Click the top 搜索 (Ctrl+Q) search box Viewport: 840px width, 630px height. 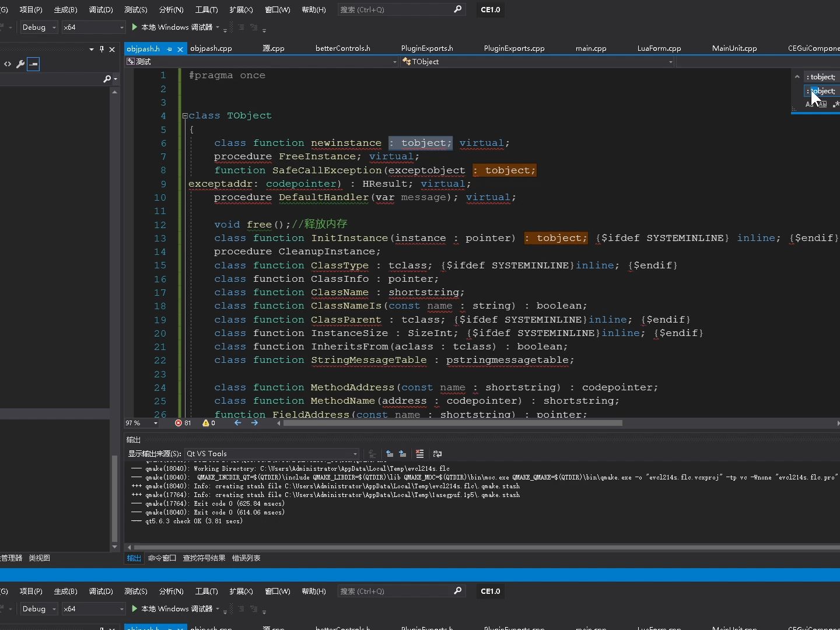[395, 10]
